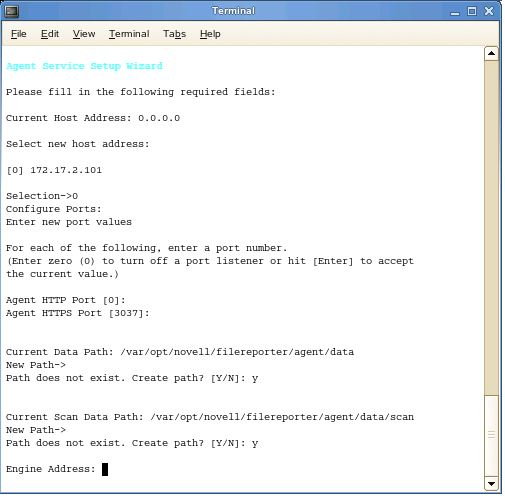
Task: Click the 'Current Data Path' line
Action: coord(180,352)
